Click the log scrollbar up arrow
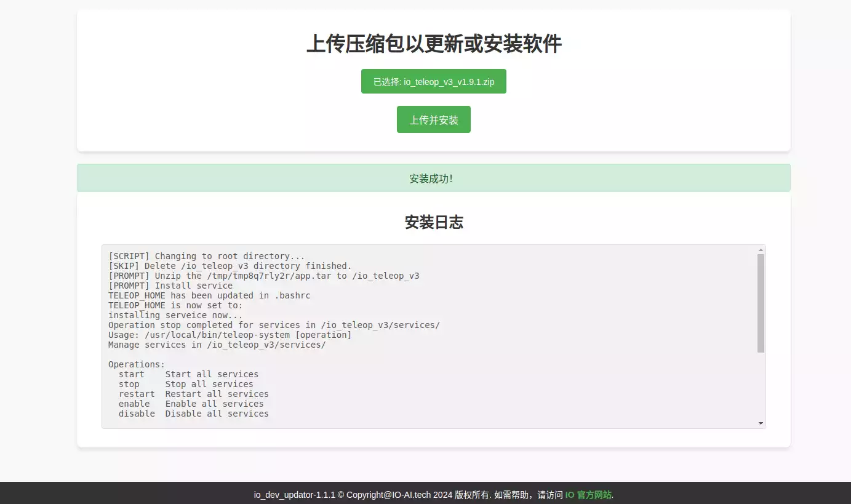Viewport: 851px width, 504px height. point(761,250)
